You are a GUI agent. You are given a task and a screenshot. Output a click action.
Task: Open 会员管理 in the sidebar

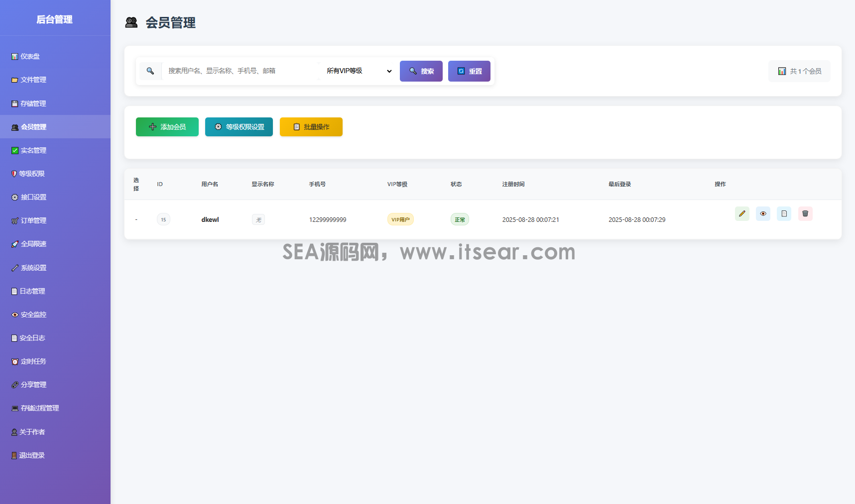click(x=55, y=127)
